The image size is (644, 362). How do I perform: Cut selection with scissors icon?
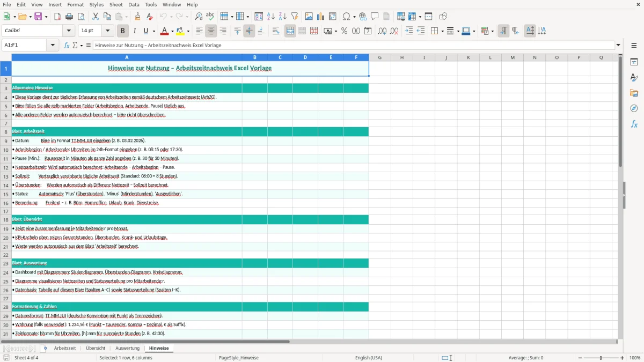pyautogui.click(x=96, y=17)
